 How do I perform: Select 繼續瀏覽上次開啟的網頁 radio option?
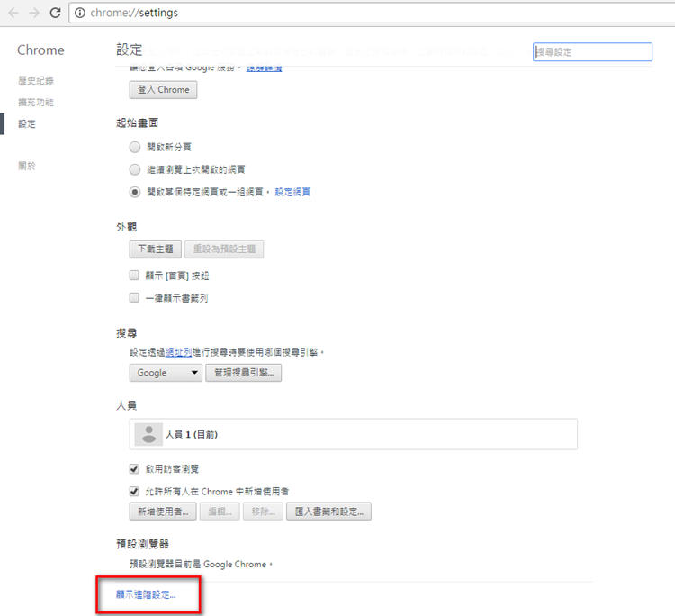(x=135, y=169)
